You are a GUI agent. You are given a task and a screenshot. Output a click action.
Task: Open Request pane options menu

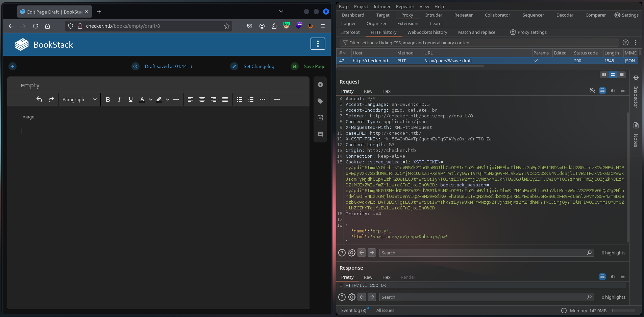point(623,90)
